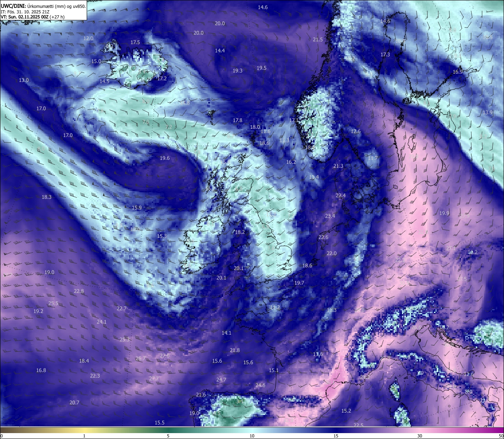
Task: Click the 21.8 value label
Action: (235, 350)
